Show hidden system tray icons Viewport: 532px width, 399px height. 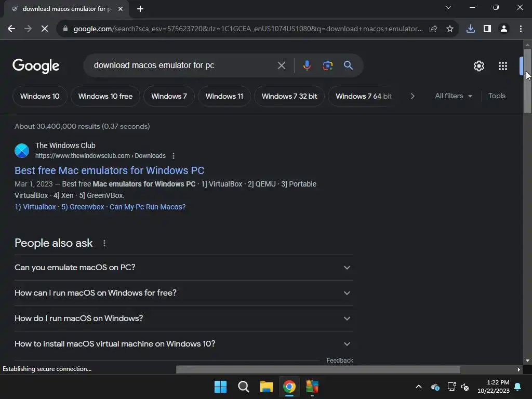(419, 387)
